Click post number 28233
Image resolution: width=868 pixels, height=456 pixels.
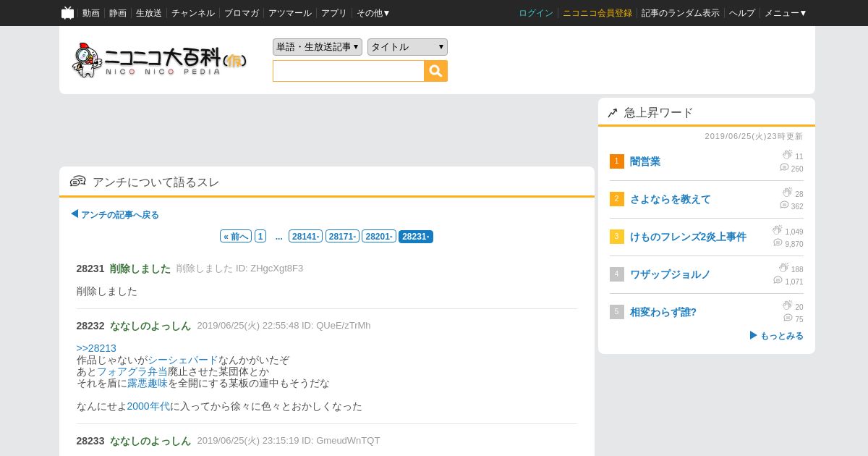click(90, 441)
